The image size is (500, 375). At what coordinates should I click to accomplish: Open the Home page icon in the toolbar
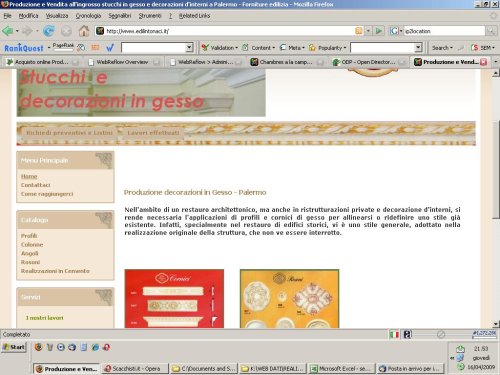[x=84, y=31]
